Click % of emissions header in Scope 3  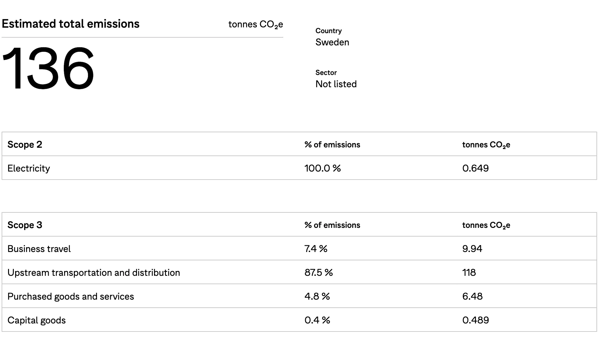pos(332,225)
